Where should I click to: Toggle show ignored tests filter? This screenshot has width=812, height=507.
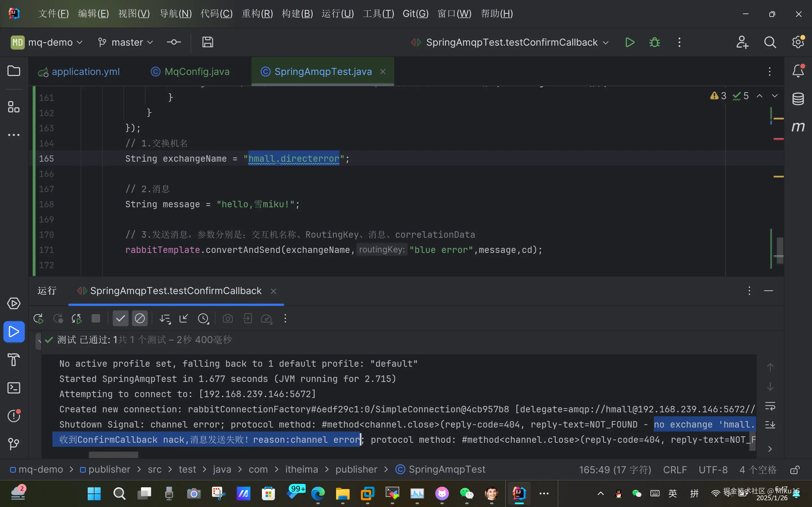pyautogui.click(x=140, y=319)
